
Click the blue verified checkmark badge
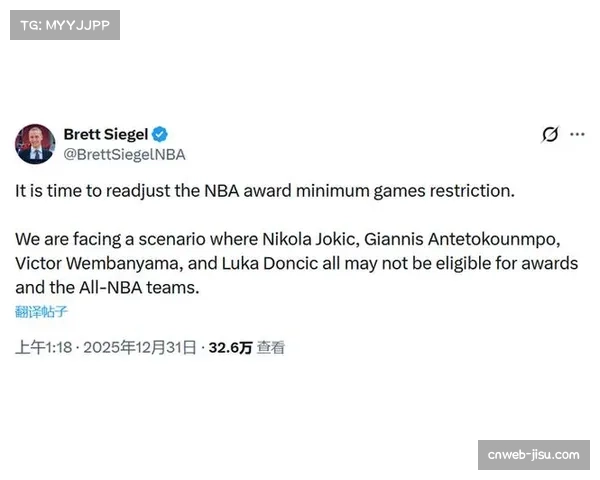[x=158, y=135]
